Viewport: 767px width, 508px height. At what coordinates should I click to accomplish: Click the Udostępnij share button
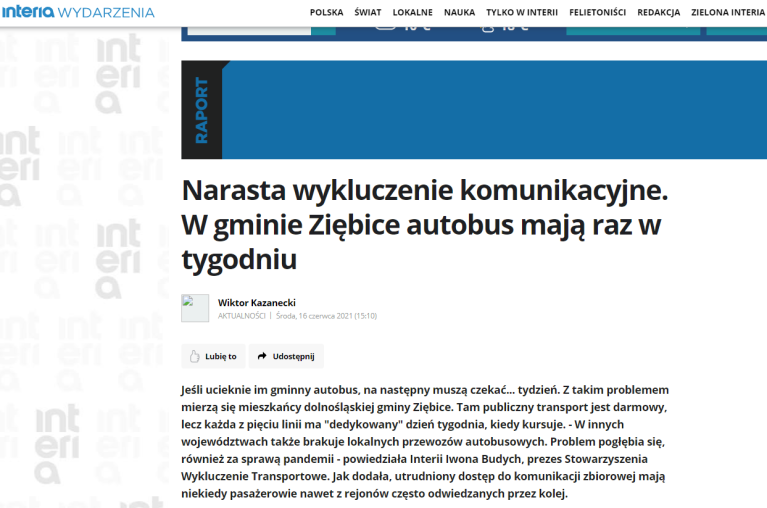coord(286,356)
